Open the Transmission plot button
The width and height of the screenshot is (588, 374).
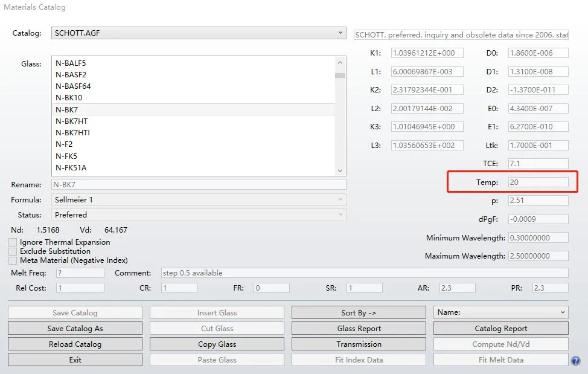(359, 344)
